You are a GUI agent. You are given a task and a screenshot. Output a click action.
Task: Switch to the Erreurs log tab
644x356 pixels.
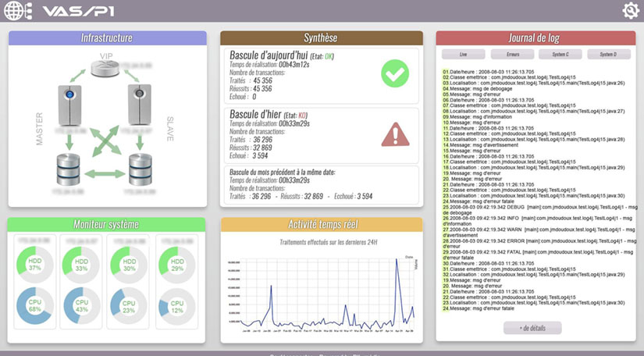pos(512,54)
